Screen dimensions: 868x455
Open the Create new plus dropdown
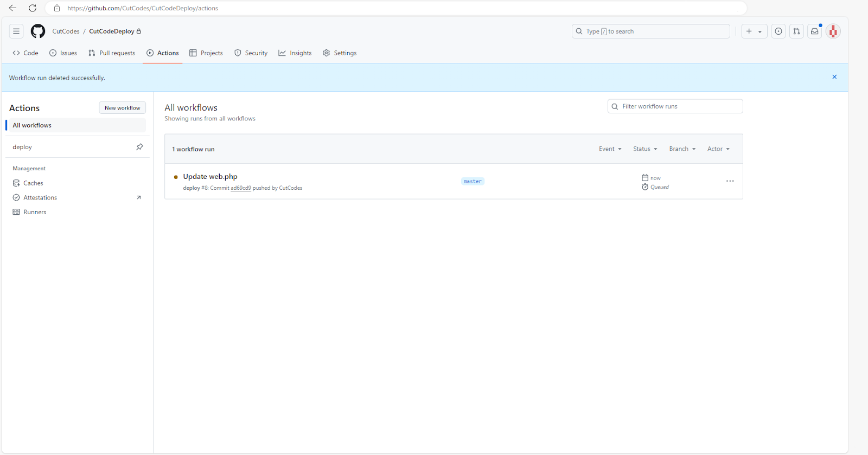755,31
